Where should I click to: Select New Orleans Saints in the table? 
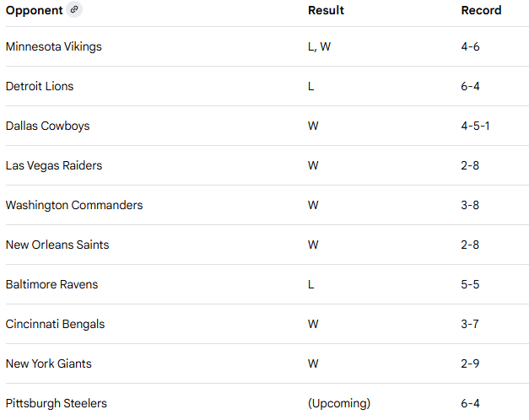coord(57,245)
